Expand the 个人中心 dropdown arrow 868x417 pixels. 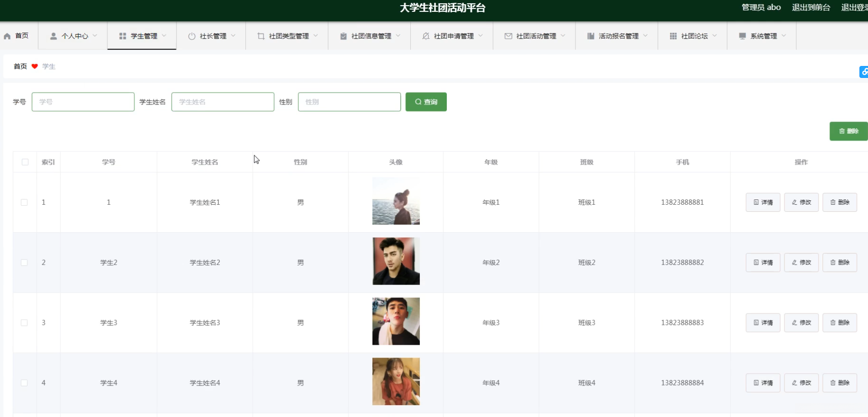[95, 36]
